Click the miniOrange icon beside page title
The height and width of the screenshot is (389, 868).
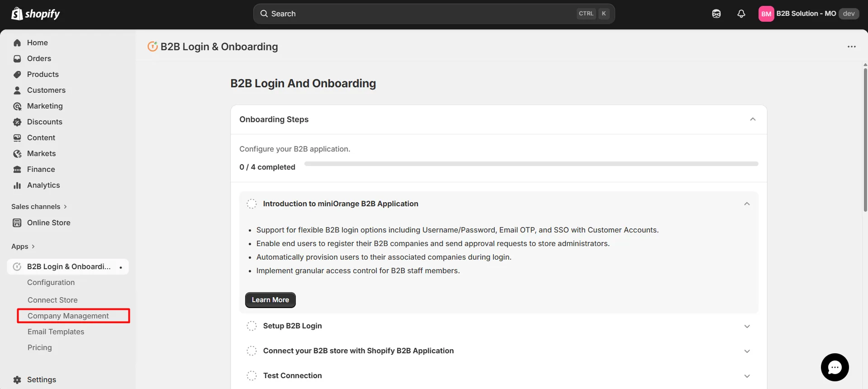click(x=152, y=46)
